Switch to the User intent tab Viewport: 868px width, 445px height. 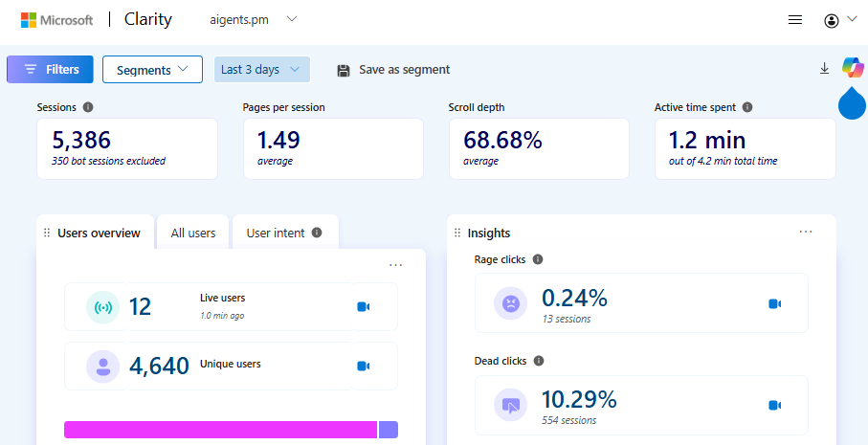(x=276, y=233)
